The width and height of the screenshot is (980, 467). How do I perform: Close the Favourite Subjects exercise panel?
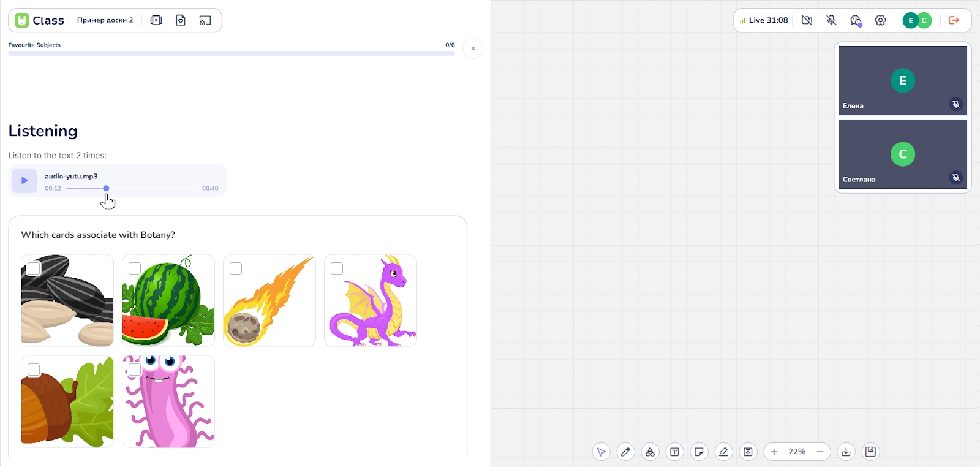(473, 48)
